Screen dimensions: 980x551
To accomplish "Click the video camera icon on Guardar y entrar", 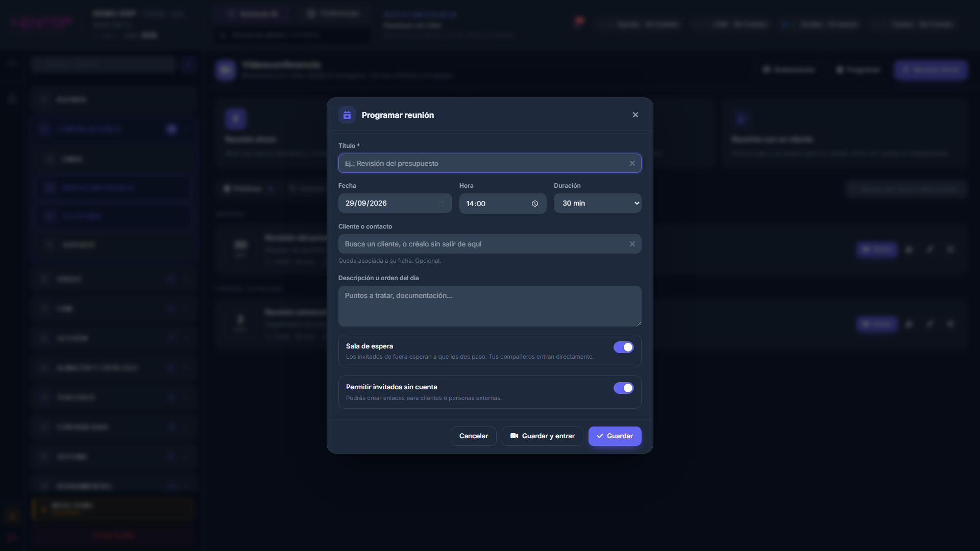I will [514, 436].
